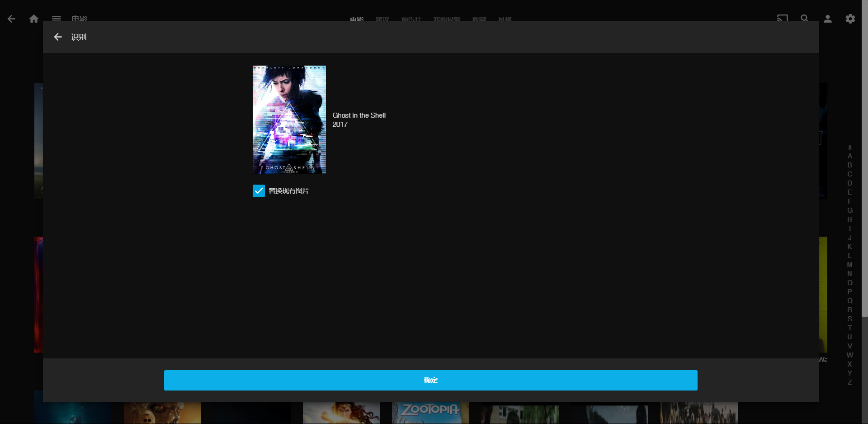Jump to letter K in alphabet picker
This screenshot has height=424, width=868.
click(x=850, y=247)
